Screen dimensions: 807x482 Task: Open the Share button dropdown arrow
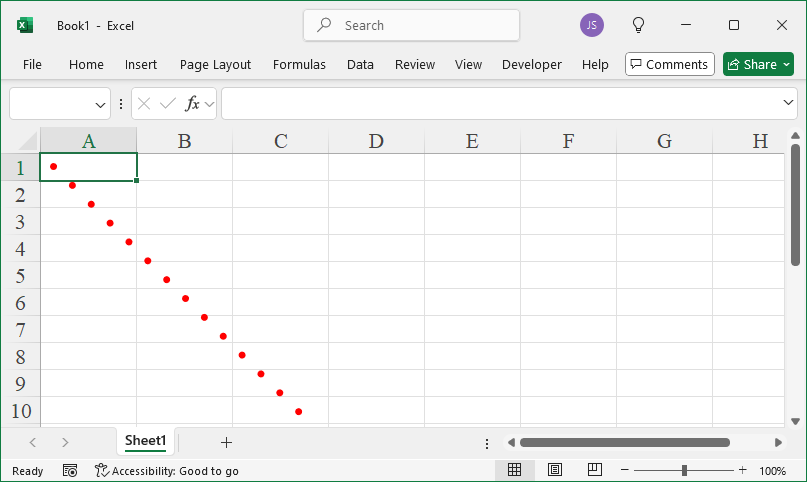tap(786, 65)
